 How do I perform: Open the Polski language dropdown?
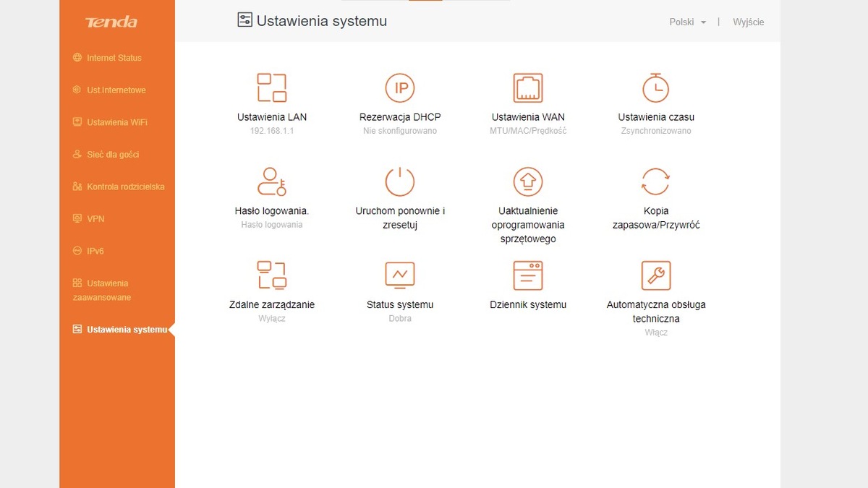tap(688, 22)
